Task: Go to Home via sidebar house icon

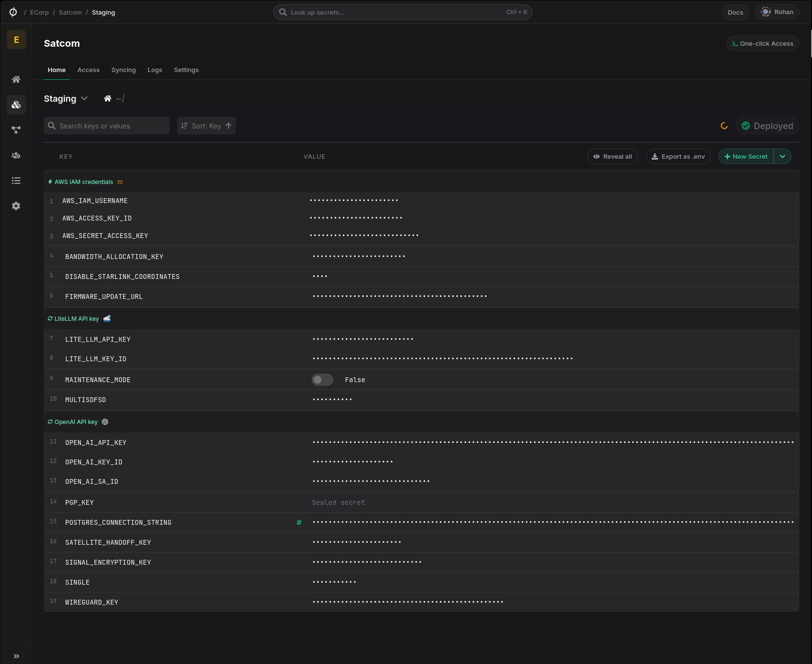Action: click(x=16, y=79)
